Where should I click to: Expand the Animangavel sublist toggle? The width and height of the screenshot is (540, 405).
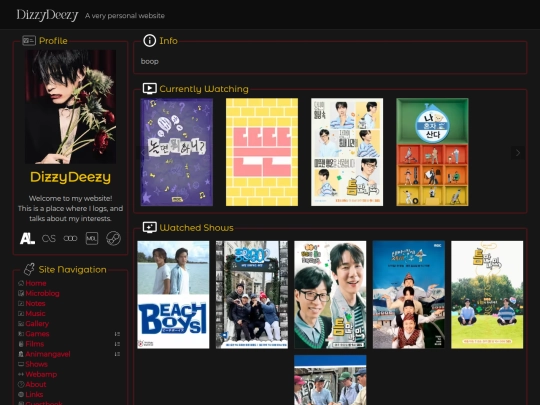[x=117, y=354]
